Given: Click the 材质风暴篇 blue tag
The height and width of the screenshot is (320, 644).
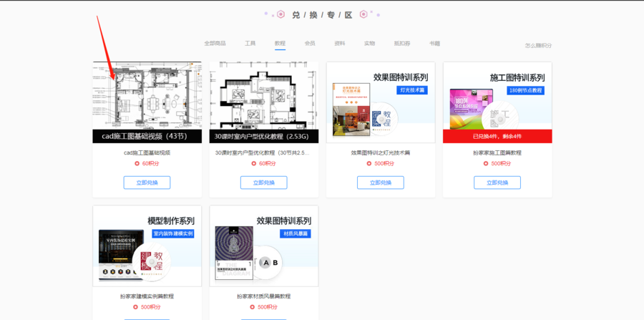Looking at the screenshot, I should (x=296, y=233).
